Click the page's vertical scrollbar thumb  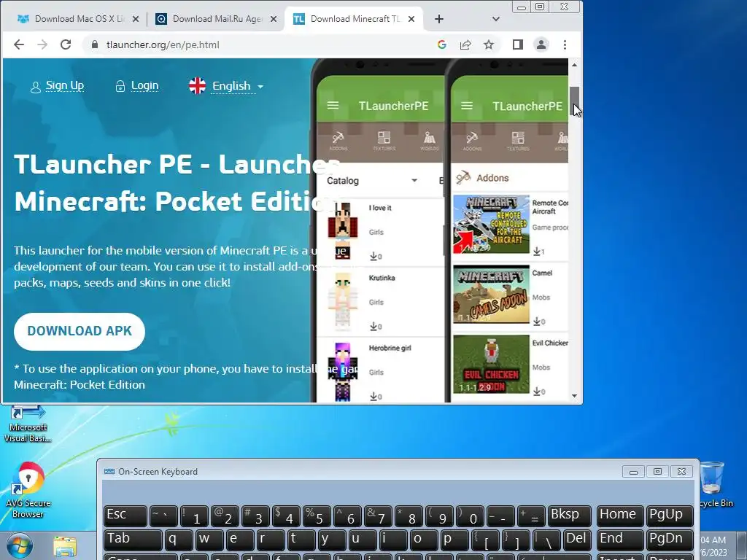click(x=575, y=101)
